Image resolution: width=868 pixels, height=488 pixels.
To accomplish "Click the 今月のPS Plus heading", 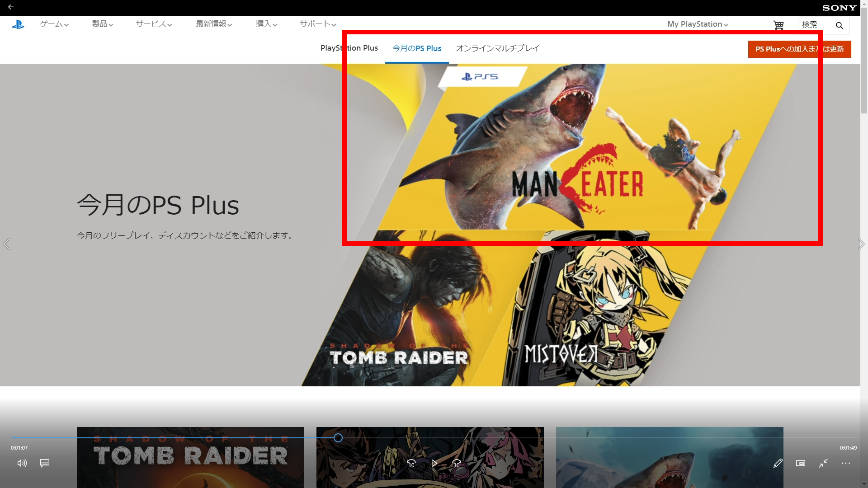I will tap(158, 205).
